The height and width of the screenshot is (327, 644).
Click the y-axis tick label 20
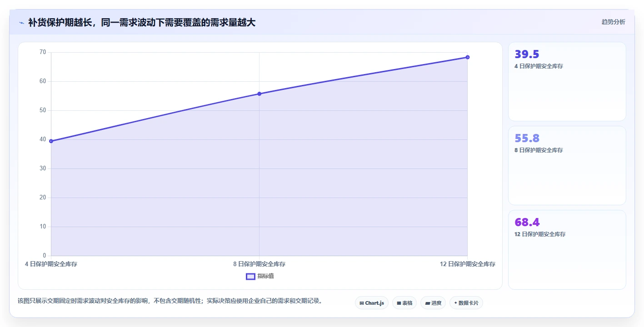(x=43, y=198)
